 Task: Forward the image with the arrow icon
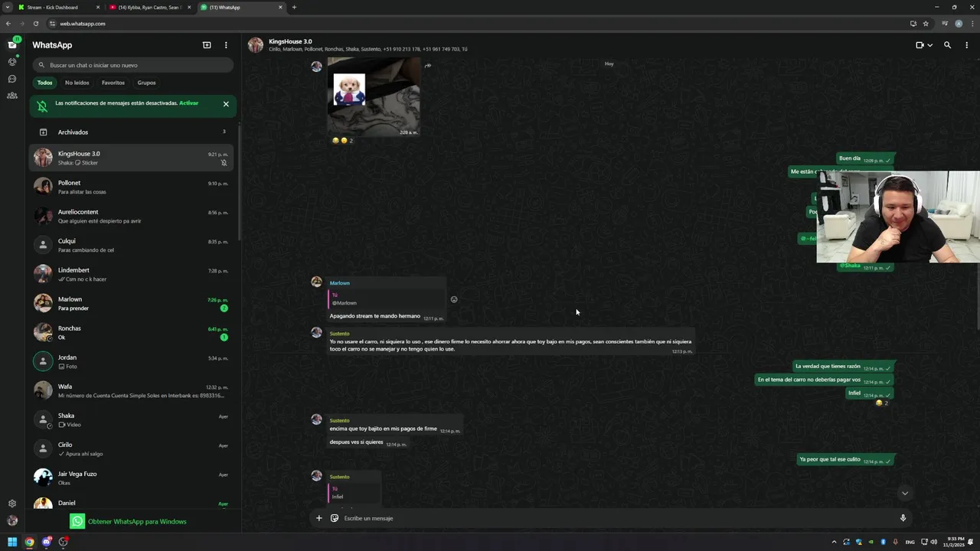pyautogui.click(x=428, y=66)
